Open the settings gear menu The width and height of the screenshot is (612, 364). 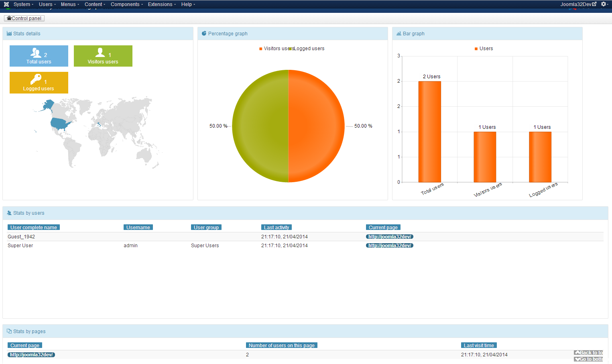point(604,4)
